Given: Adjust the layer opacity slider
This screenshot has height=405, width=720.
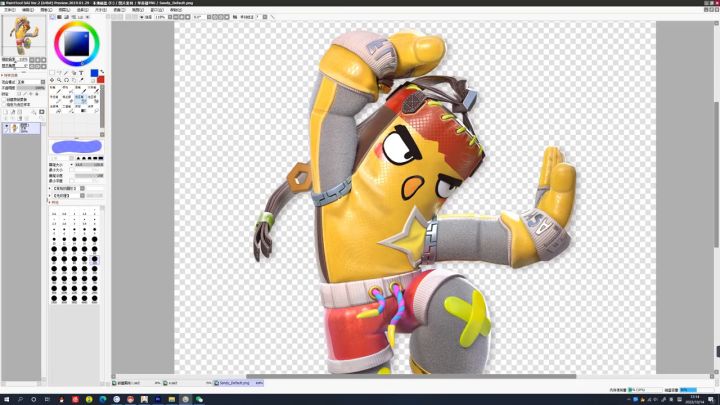Looking at the screenshot, I should pos(31,88).
